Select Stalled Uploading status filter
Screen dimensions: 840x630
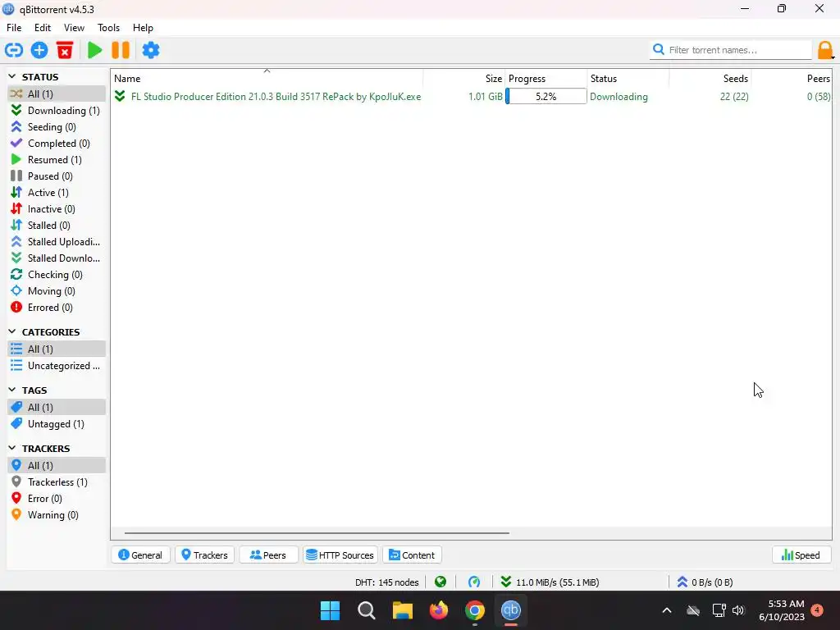point(57,242)
